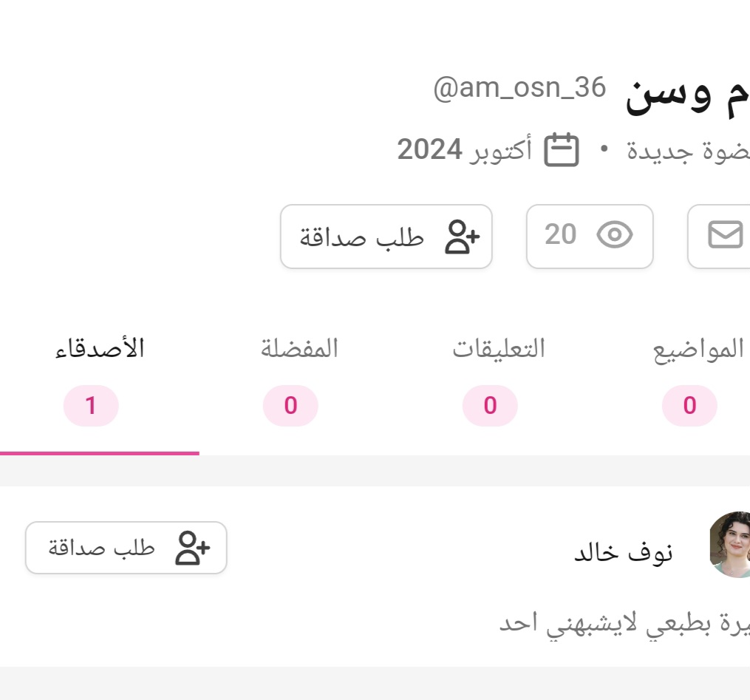The width and height of the screenshot is (750, 700).
Task: Select the التعليقات tab
Action: pos(499,349)
